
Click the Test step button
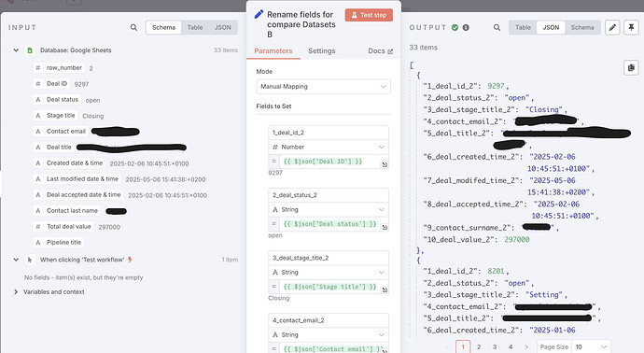click(x=369, y=15)
